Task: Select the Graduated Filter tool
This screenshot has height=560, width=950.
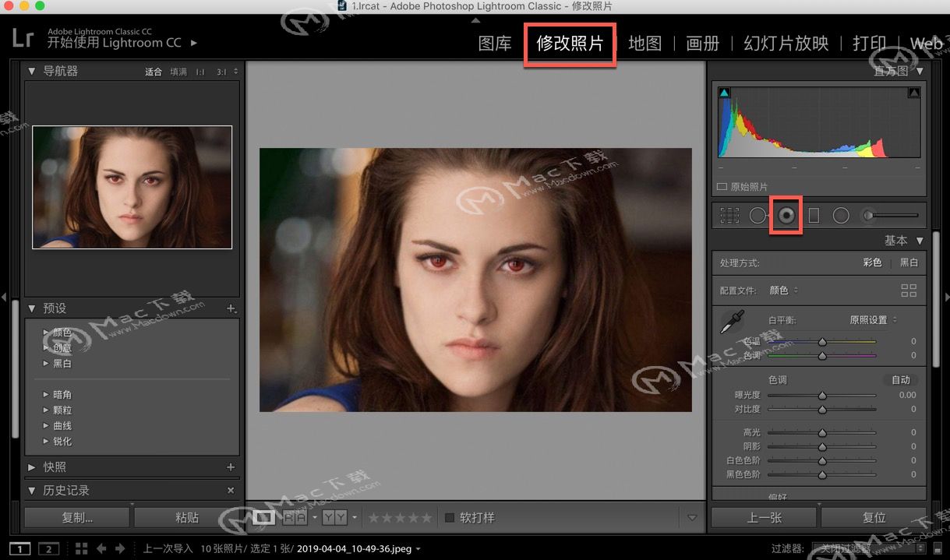Action: tap(814, 216)
